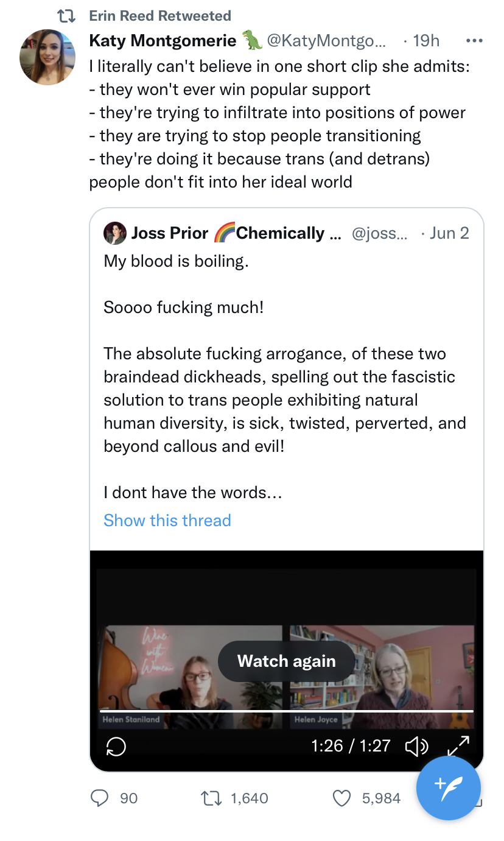The width and height of the screenshot is (504, 841).
Task: Click the @KatyMontgo... handle
Action: point(326,41)
